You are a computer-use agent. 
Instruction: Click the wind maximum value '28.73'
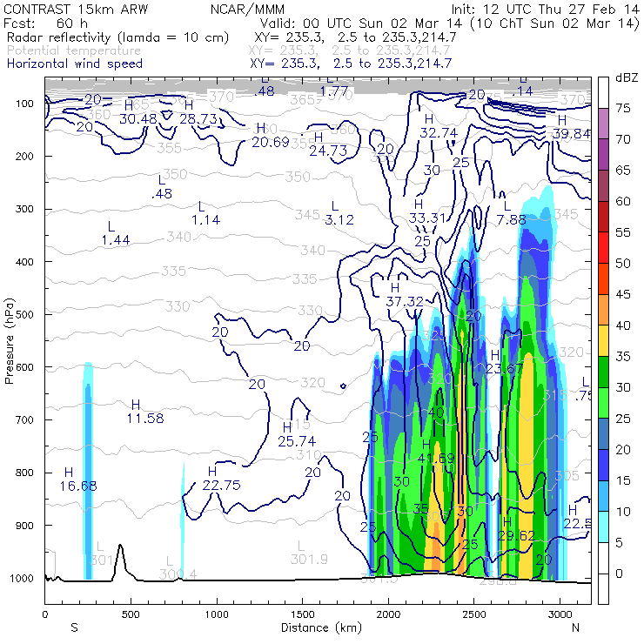pos(198,119)
